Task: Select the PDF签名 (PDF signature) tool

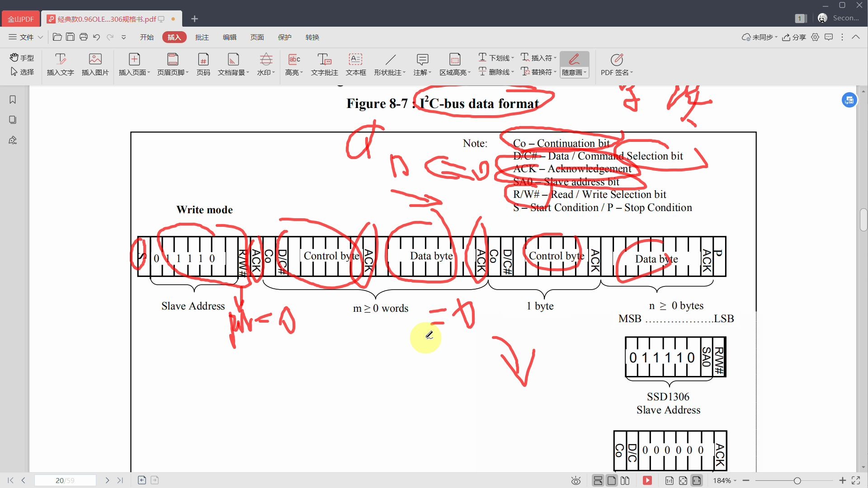Action: coord(618,64)
